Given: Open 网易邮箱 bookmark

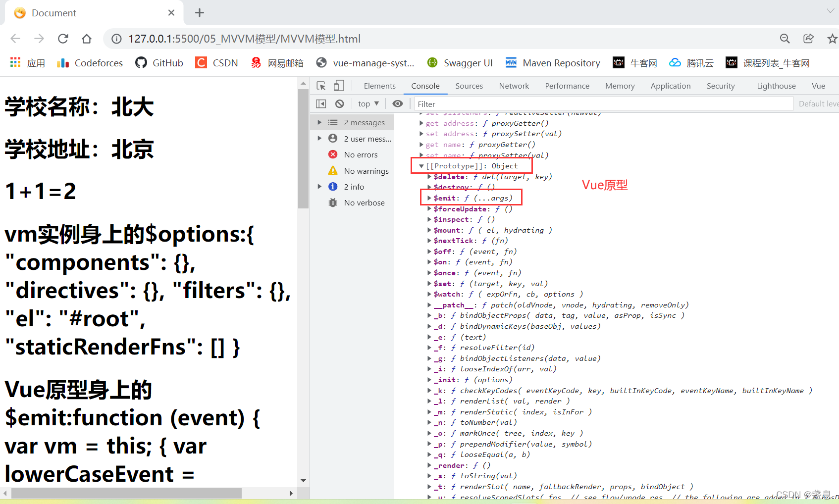Looking at the screenshot, I should [277, 63].
